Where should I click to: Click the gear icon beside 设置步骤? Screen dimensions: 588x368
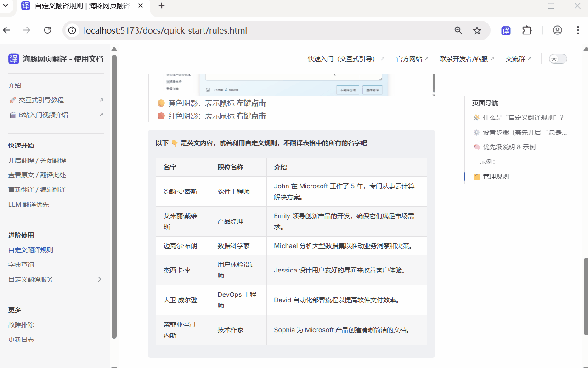point(476,132)
